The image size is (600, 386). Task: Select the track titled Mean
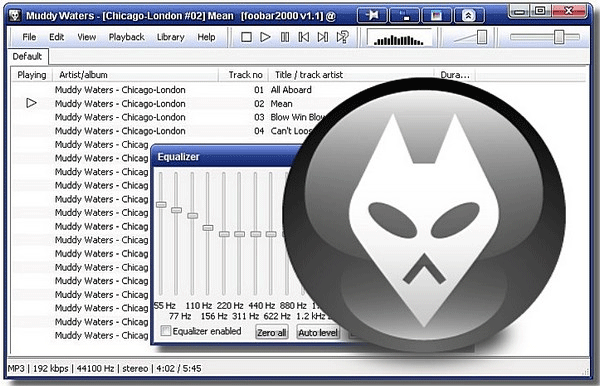281,104
